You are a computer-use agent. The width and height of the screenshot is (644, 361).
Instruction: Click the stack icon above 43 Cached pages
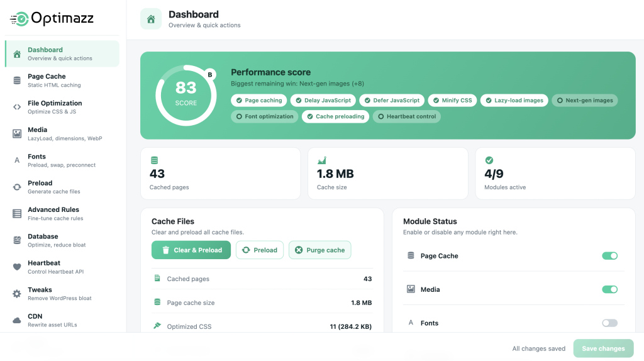pyautogui.click(x=155, y=160)
